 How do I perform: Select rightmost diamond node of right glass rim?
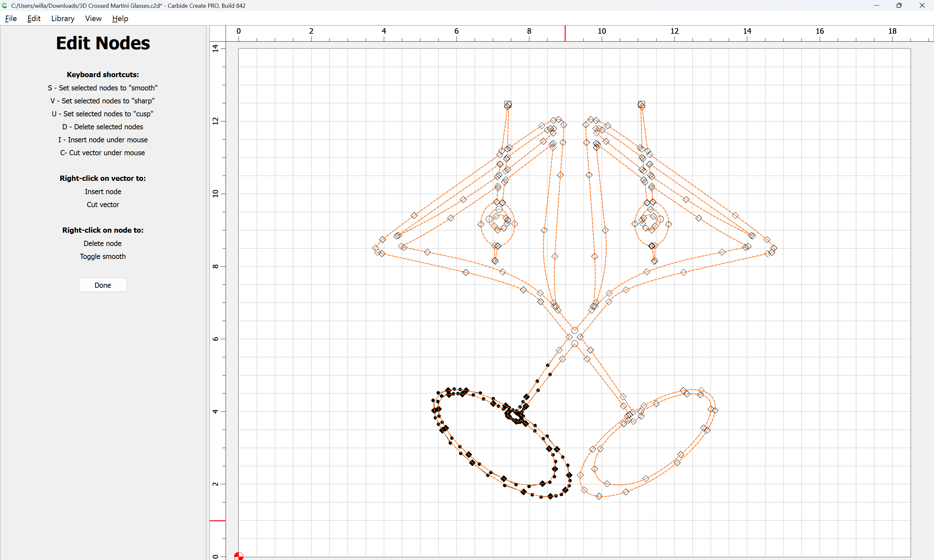pyautogui.click(x=774, y=248)
